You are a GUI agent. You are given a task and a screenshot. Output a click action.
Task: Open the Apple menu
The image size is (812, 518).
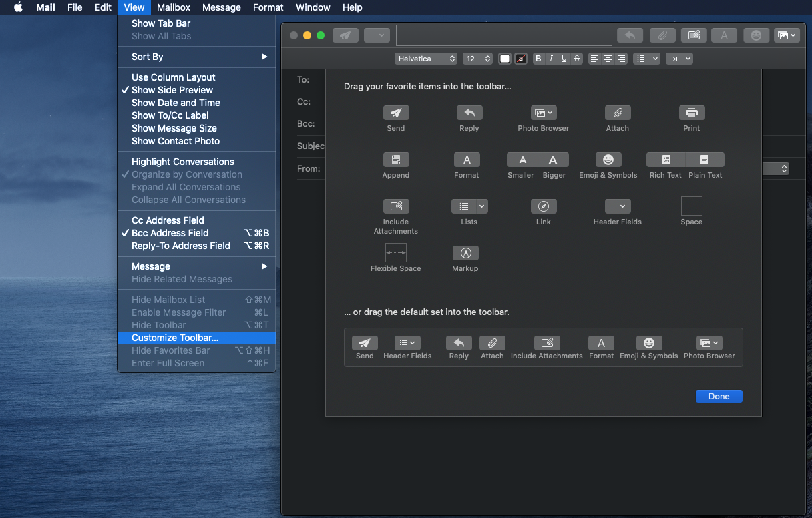(18, 7)
